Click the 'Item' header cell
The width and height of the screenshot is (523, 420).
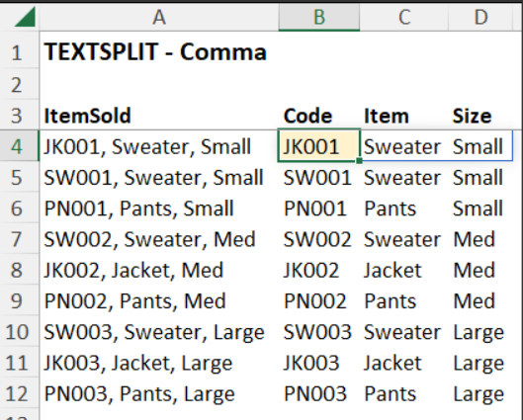(404, 116)
